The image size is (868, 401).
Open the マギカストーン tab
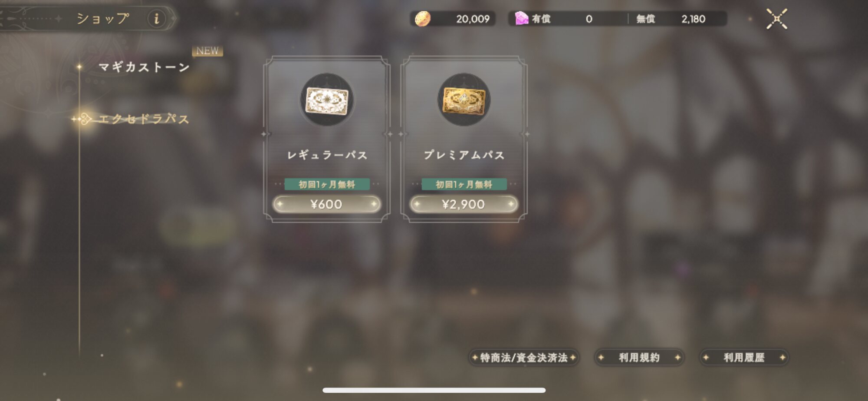point(144,67)
